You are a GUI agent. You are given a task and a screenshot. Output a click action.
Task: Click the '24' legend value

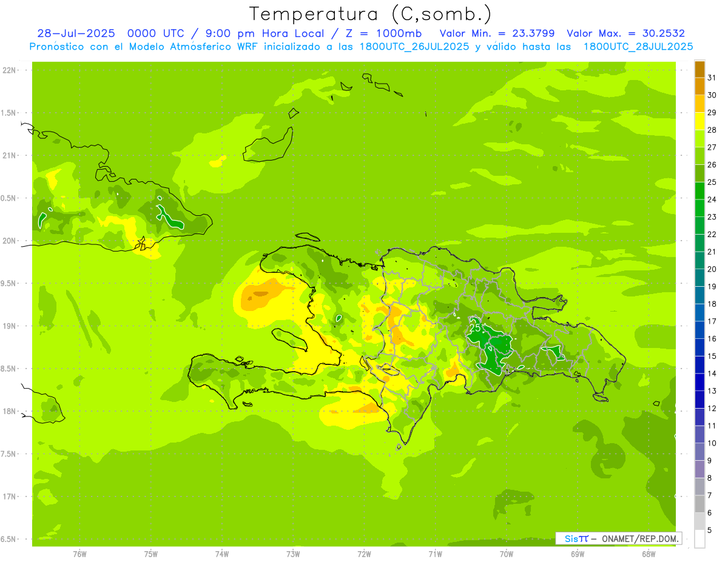tap(712, 199)
